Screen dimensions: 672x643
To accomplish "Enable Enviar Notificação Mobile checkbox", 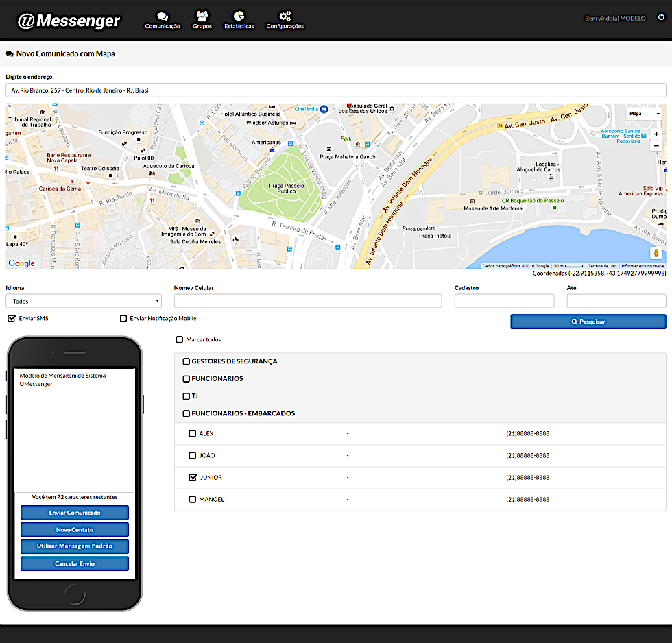I will click(123, 318).
